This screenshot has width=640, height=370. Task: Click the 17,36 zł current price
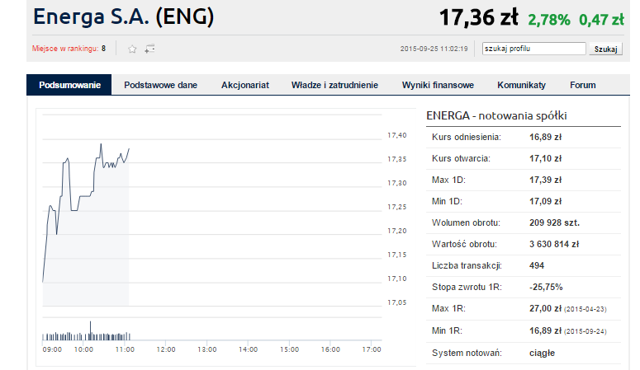pyautogui.click(x=479, y=18)
